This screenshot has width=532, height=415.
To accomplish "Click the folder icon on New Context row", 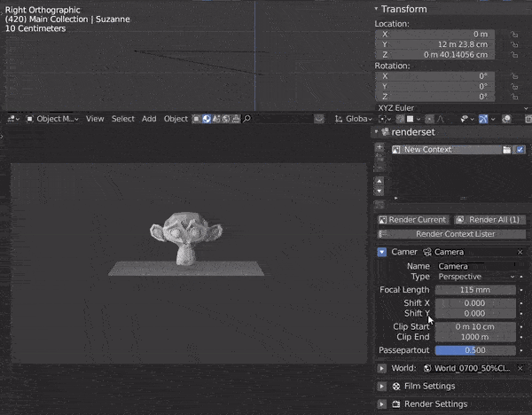I will (506, 150).
